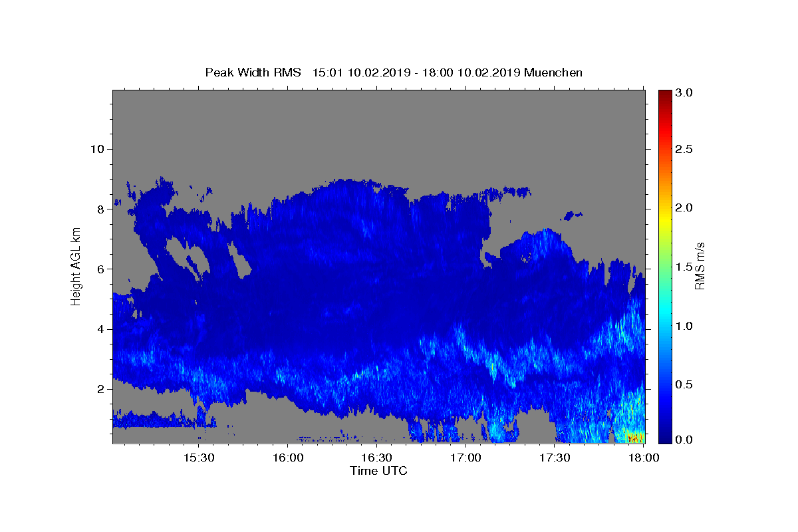
Task: Click the 'Time UTC' axis label
Action: 378,471
